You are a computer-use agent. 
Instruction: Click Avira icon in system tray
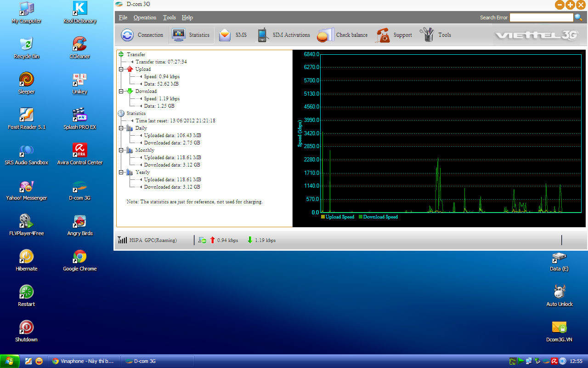[x=554, y=361]
